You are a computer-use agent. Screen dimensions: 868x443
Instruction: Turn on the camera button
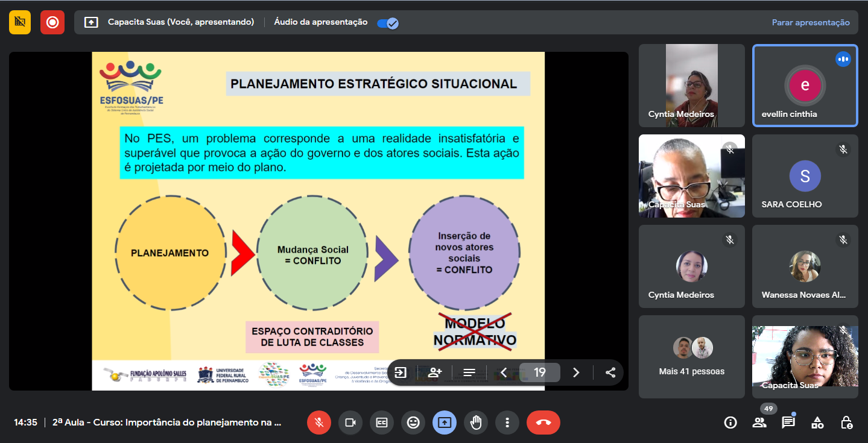[x=350, y=423]
